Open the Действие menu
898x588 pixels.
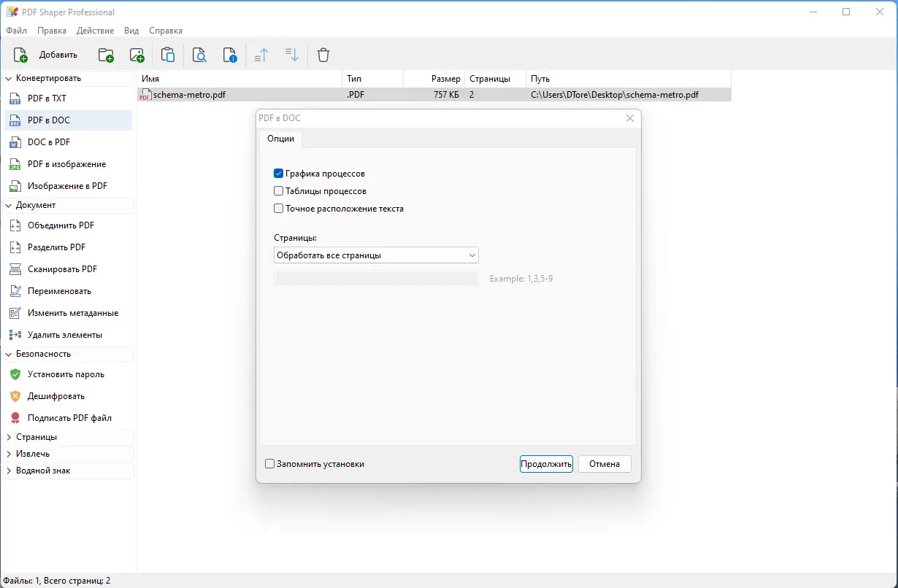(95, 31)
